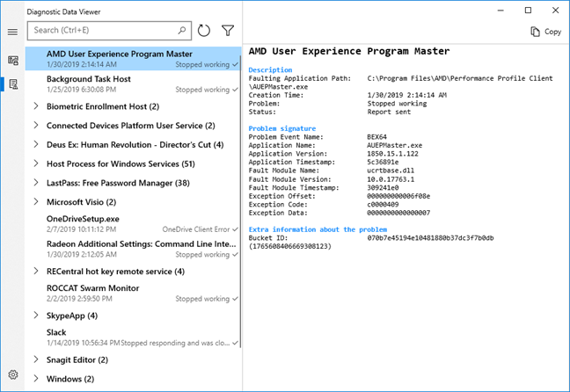Click the Microsoft Visio (2) label

pos(82,202)
